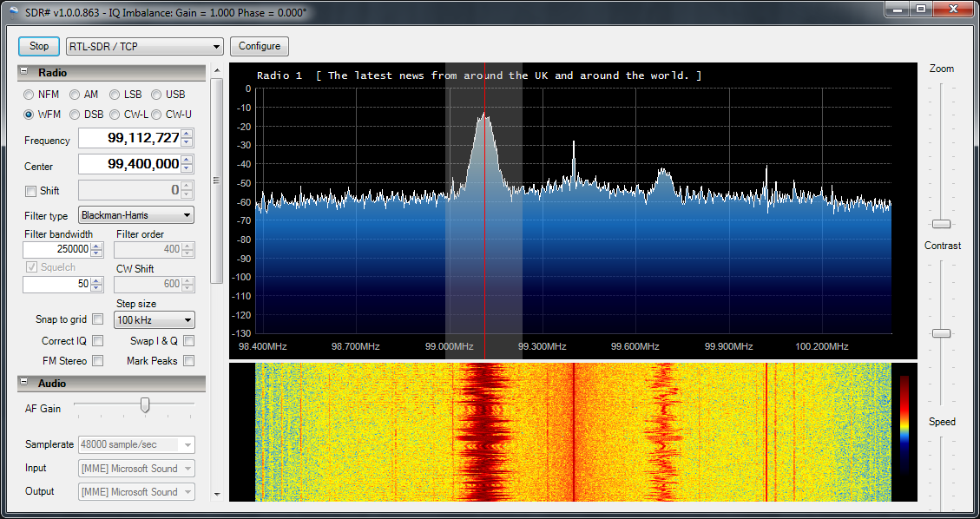Select DSB demodulation mode
Image resolution: width=980 pixels, height=519 pixels.
click(x=86, y=115)
